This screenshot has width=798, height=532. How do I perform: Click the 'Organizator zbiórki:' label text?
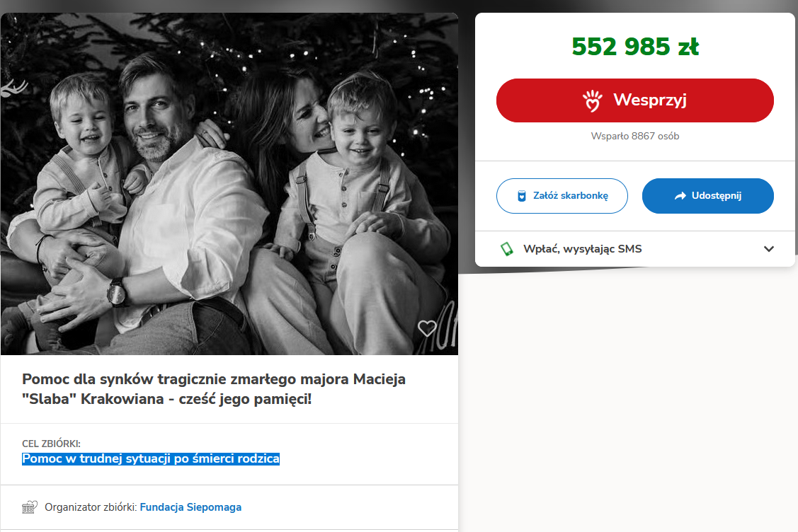91,507
